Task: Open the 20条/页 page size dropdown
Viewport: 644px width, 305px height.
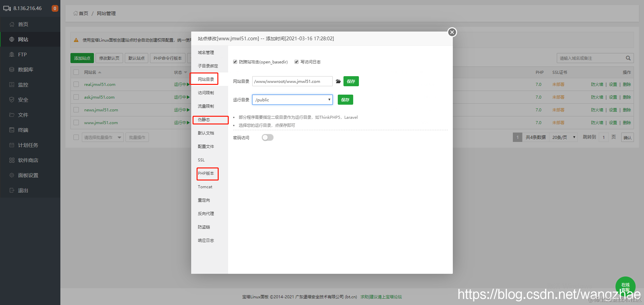Action: click(563, 137)
